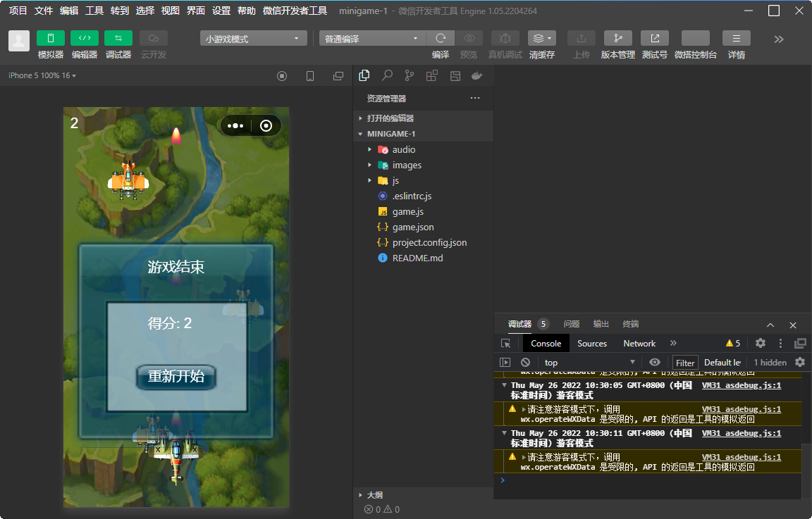Toggle the console sidebar panel icon
The height and width of the screenshot is (519, 812).
coord(505,362)
